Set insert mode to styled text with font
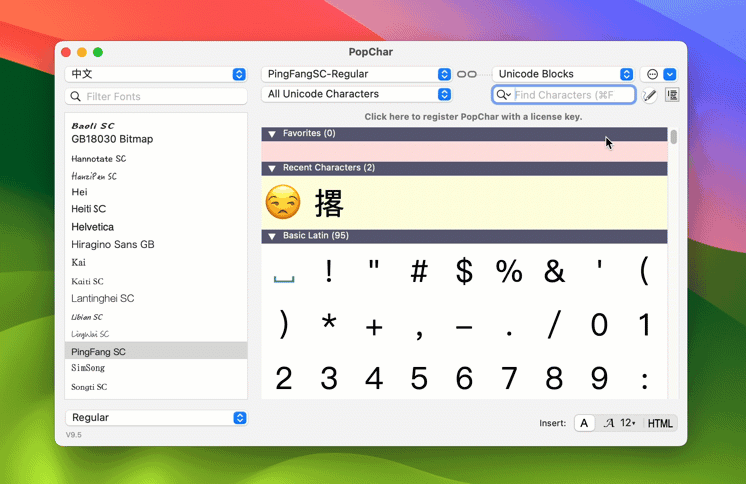 609,423
